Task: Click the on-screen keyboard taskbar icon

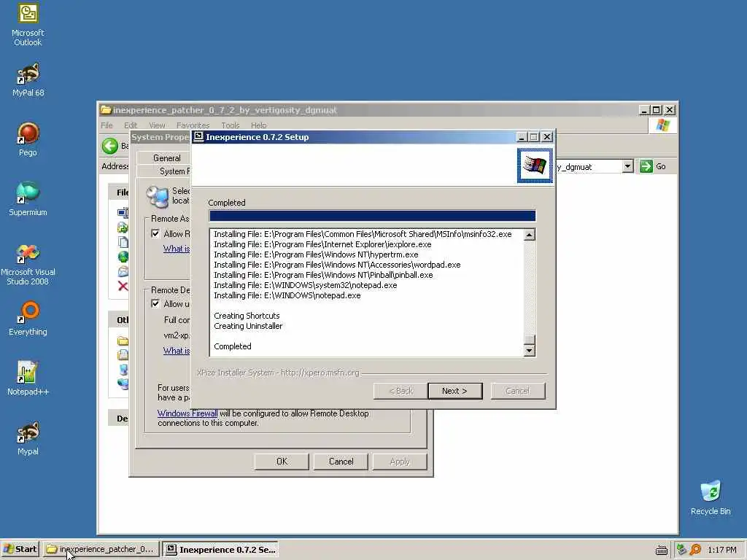Action: pyautogui.click(x=661, y=550)
